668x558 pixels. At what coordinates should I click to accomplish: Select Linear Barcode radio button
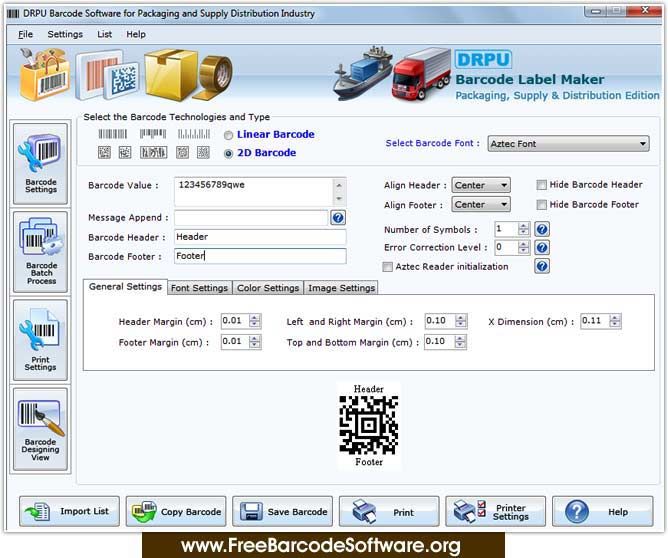(x=228, y=135)
